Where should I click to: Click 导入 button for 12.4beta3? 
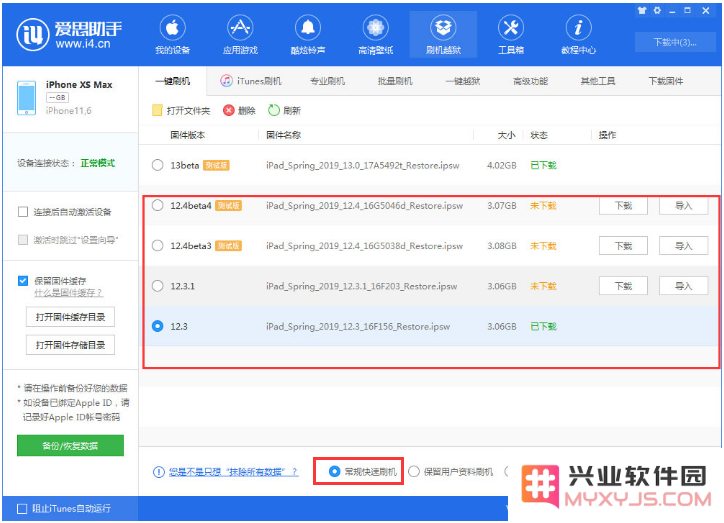coord(683,246)
